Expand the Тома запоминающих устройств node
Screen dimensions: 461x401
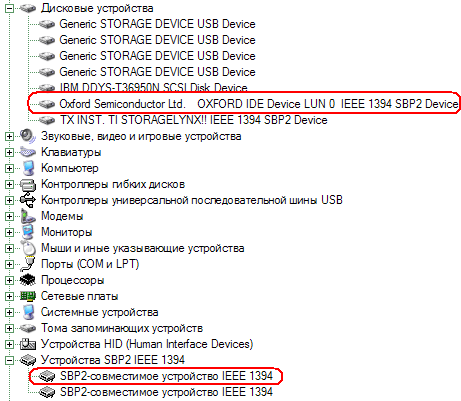pyautogui.click(x=9, y=328)
